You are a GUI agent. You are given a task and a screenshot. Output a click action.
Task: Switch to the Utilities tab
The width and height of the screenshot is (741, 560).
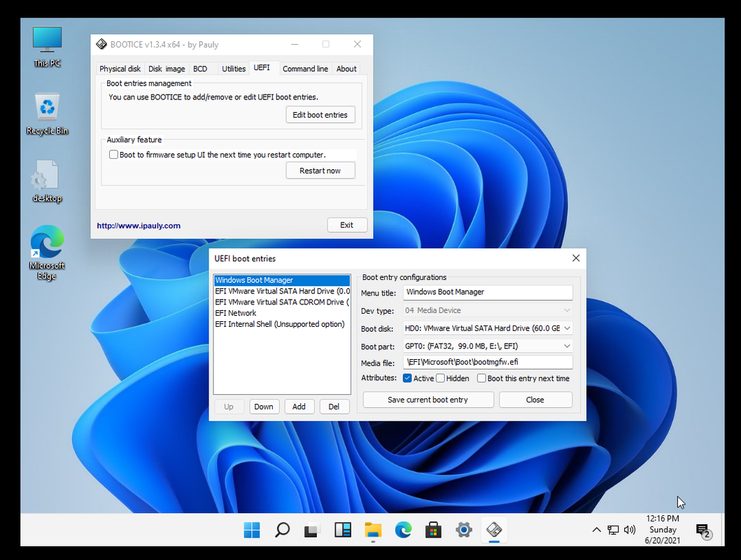pyautogui.click(x=234, y=69)
